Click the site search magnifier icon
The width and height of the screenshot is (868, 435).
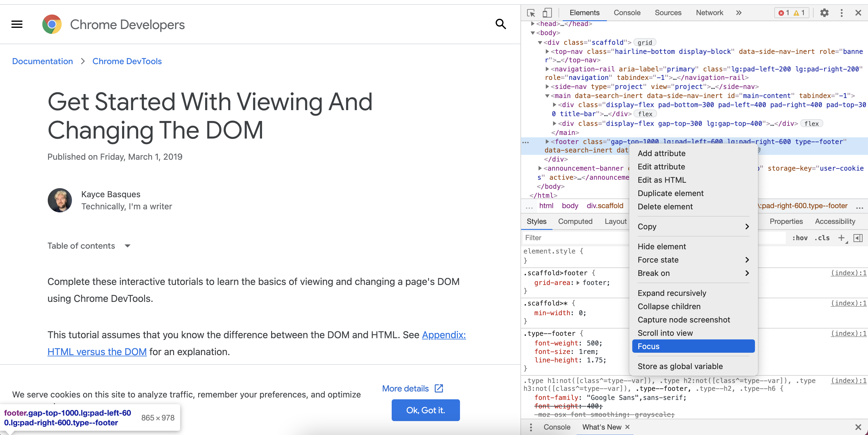(500, 24)
